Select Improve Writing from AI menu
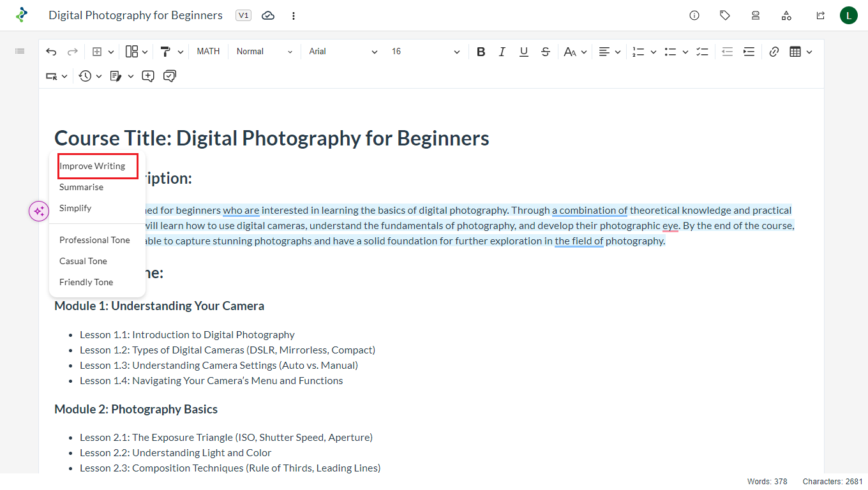Screen dimensions: 868x490 coord(93,166)
